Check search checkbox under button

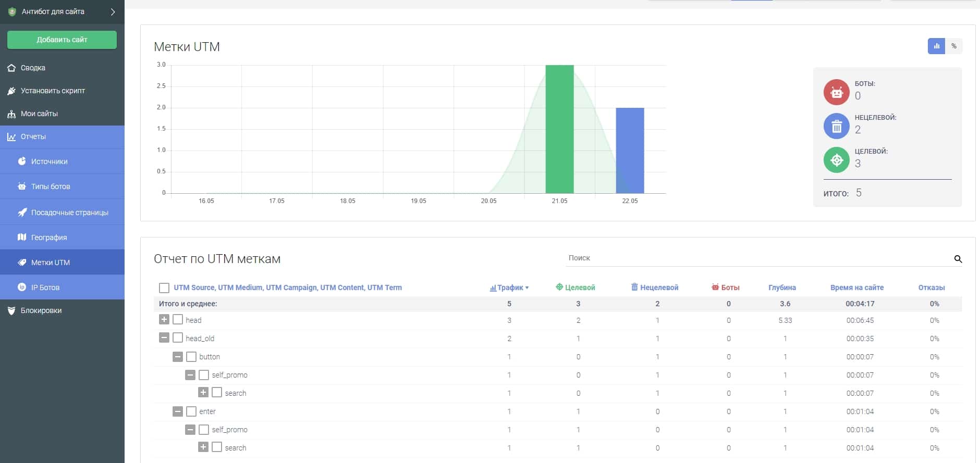[x=217, y=392]
